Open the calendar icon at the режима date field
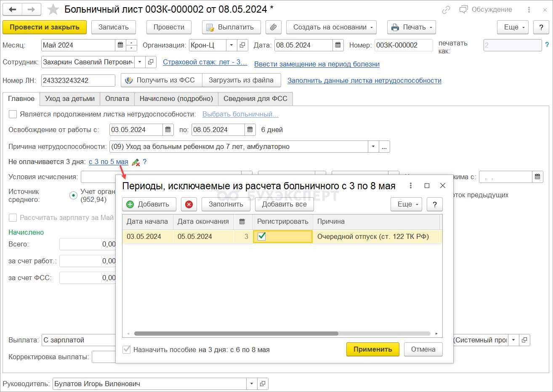The width and height of the screenshot is (553, 392). [537, 177]
